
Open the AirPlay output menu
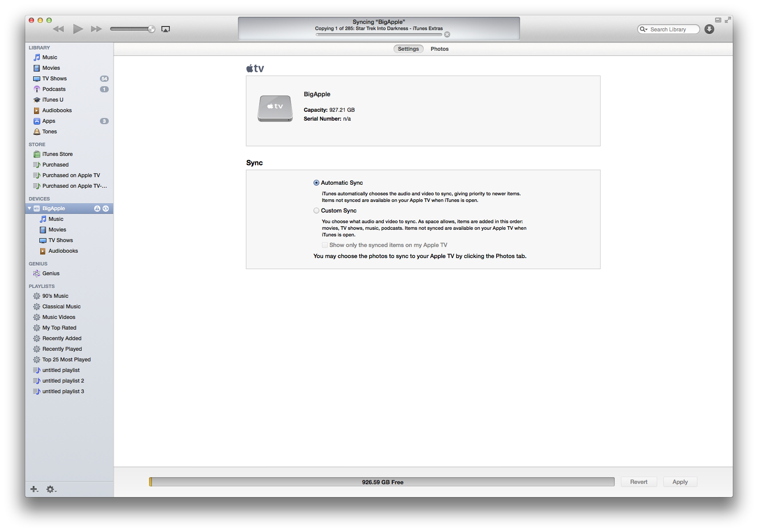pos(165,29)
